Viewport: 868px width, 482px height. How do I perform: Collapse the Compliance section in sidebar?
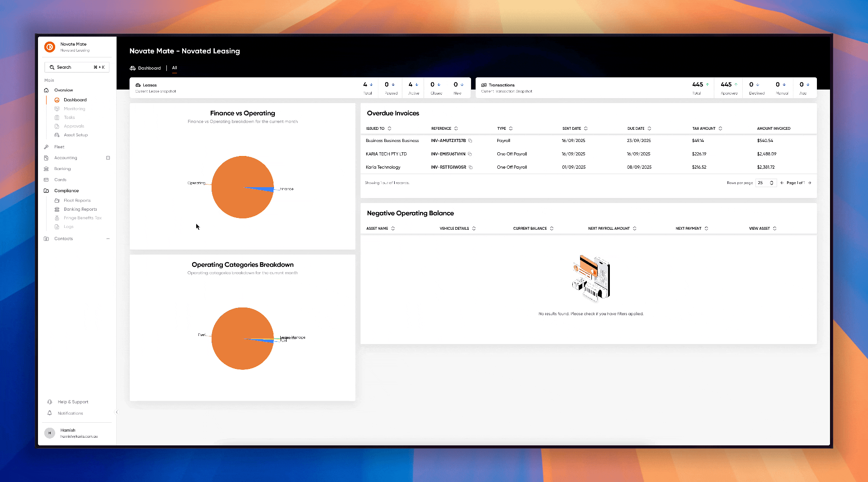[x=66, y=190]
